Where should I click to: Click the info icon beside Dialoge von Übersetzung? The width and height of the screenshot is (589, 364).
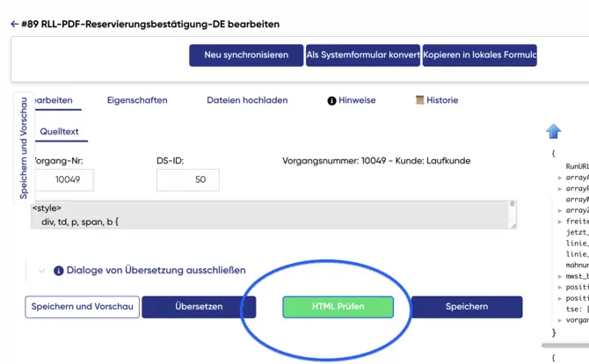[59, 271]
